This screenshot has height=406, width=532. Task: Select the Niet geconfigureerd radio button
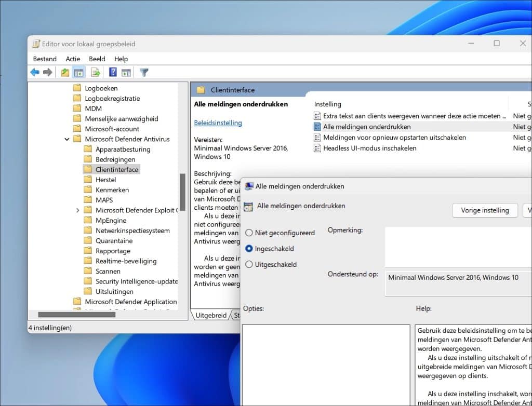pos(249,233)
